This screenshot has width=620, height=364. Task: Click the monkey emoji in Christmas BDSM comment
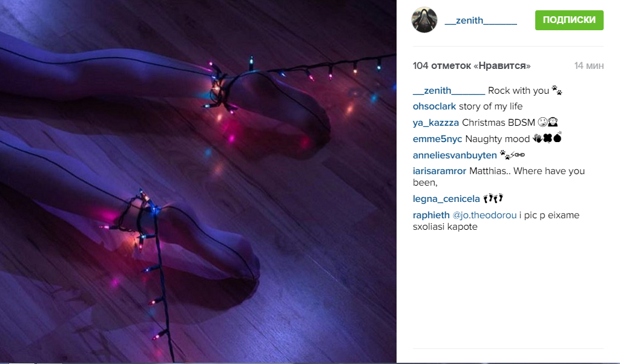point(553,122)
